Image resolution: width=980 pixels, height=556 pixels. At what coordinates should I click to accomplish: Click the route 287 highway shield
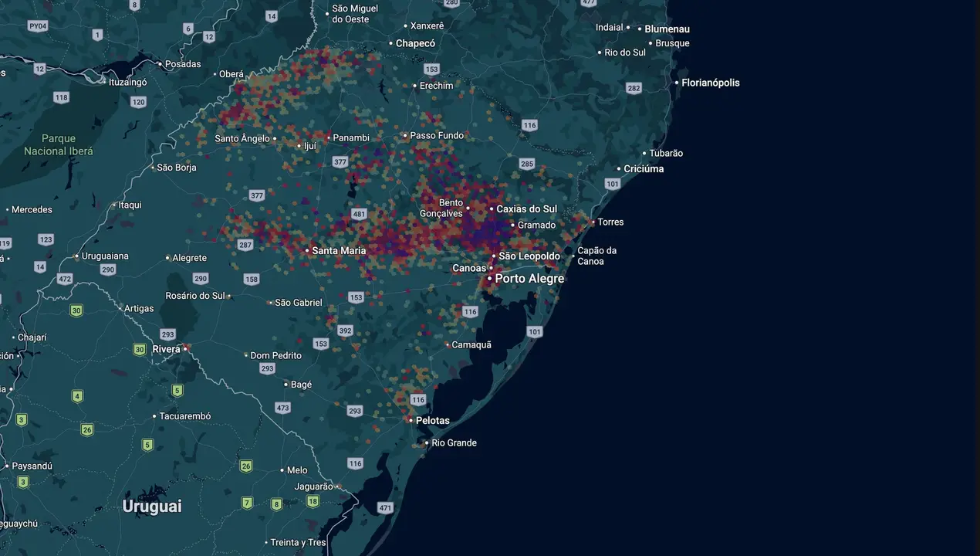[x=245, y=245]
